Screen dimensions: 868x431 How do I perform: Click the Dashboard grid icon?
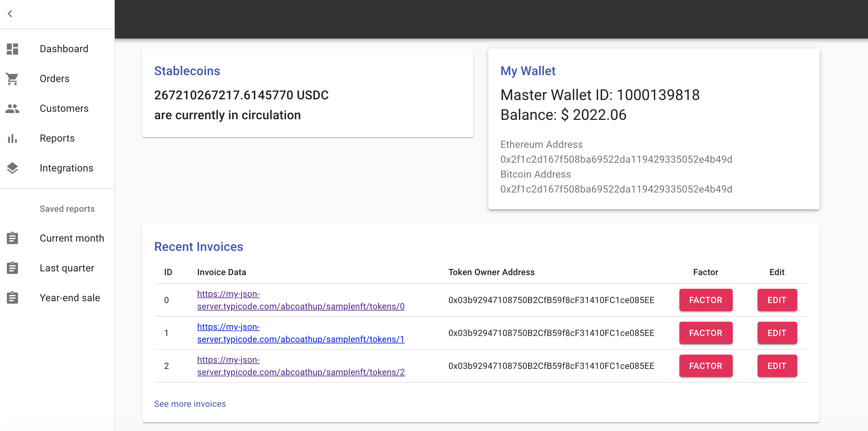(x=12, y=49)
